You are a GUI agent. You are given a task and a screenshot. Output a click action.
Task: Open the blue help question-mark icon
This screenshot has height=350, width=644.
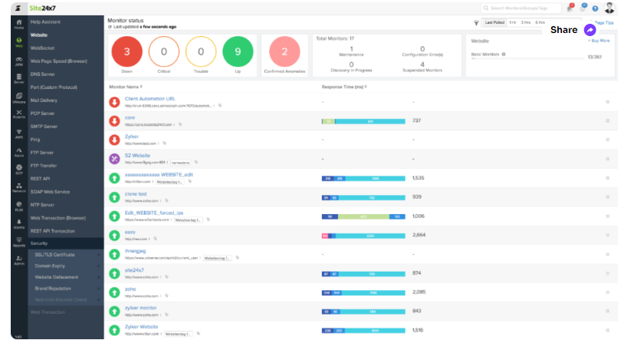(595, 8)
